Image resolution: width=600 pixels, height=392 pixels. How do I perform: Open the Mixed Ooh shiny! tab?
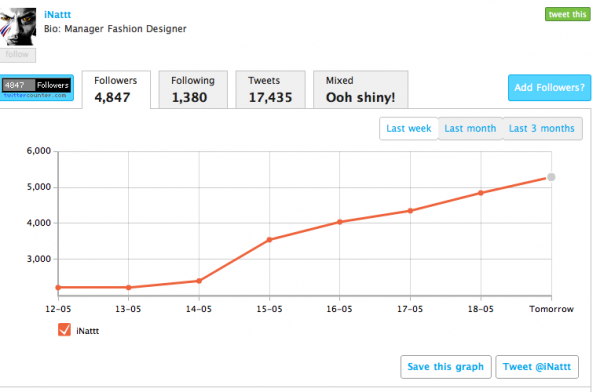coord(360,90)
